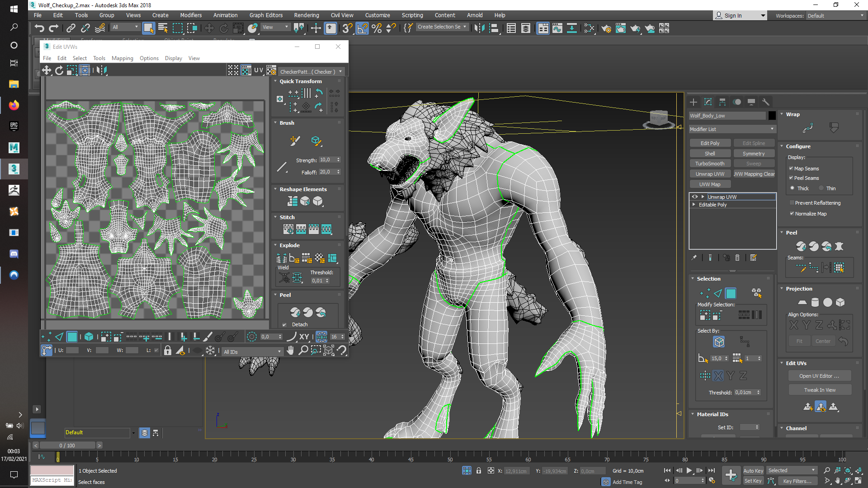Viewport: 868px width, 488px height.
Task: Open the Rendering menu
Action: (x=307, y=15)
